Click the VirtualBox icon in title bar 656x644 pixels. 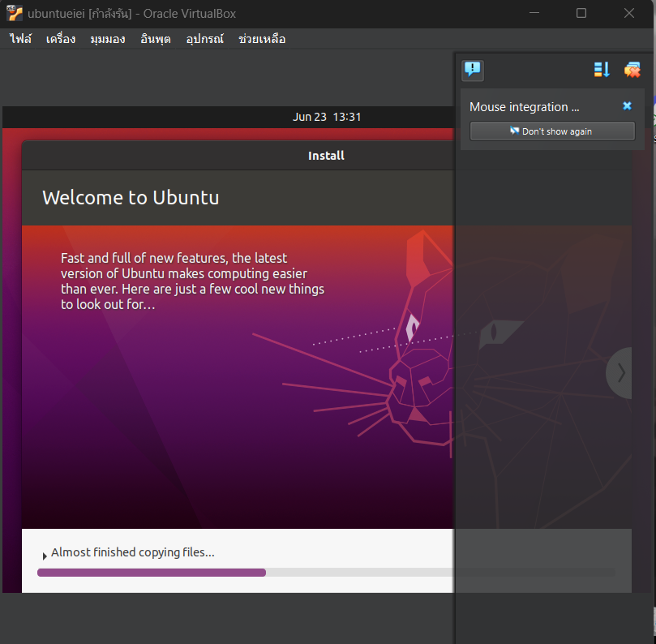point(15,13)
